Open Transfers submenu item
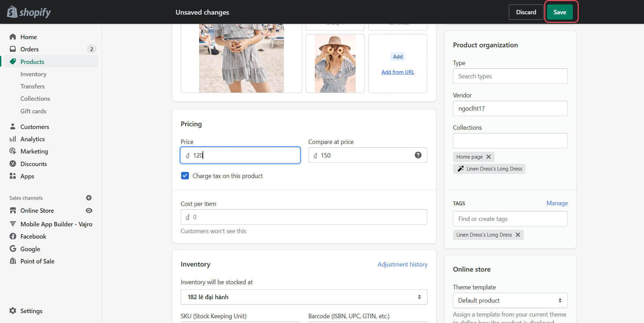This screenshot has width=644, height=323. pyautogui.click(x=32, y=86)
